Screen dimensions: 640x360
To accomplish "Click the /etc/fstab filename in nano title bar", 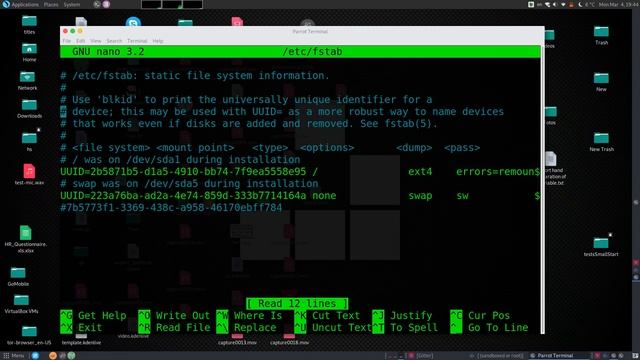I will pyautogui.click(x=312, y=52).
